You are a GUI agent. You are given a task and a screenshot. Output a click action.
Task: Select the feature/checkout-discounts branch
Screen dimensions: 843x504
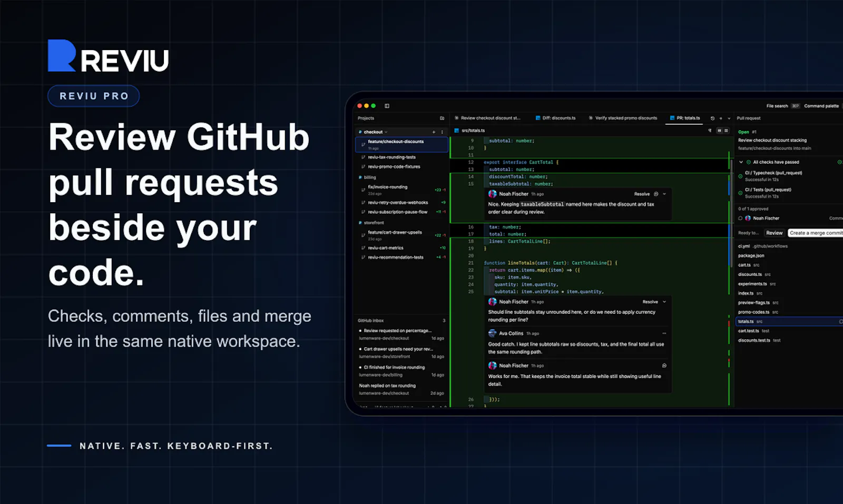click(402, 144)
